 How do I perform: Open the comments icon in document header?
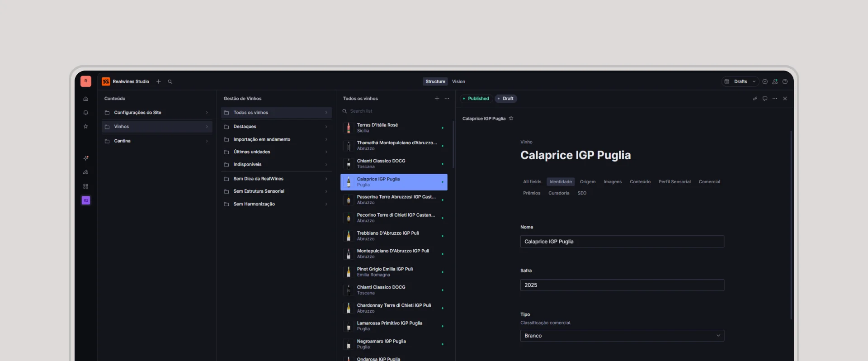(x=765, y=99)
